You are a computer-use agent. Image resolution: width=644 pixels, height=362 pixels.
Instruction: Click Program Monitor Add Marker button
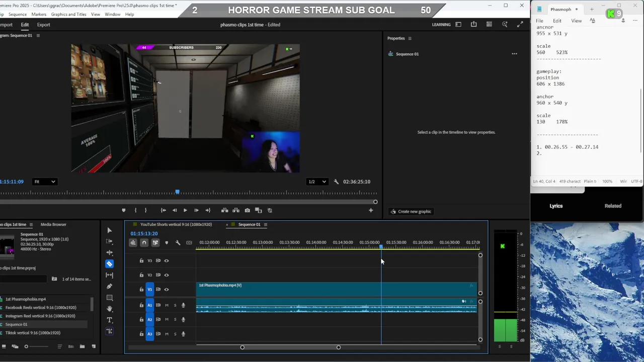pos(123,210)
